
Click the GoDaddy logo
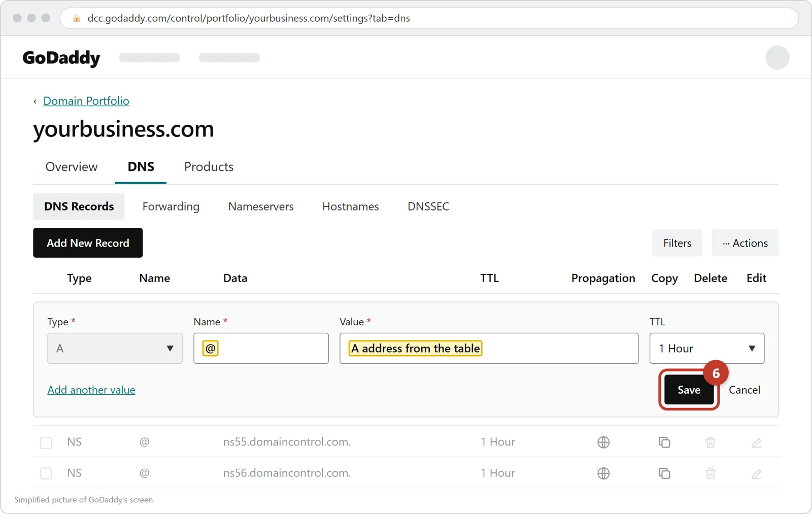pos(61,58)
